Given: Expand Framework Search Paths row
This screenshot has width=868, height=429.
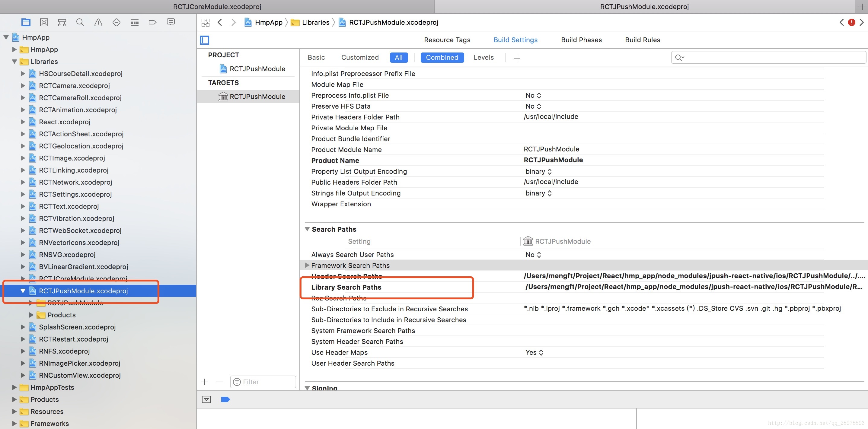Looking at the screenshot, I should coord(306,265).
